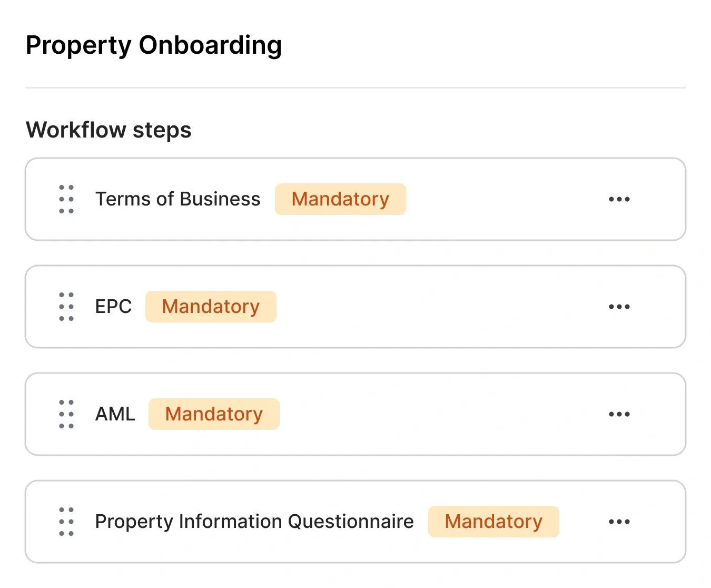Select the EPC workflow step card

click(x=355, y=306)
